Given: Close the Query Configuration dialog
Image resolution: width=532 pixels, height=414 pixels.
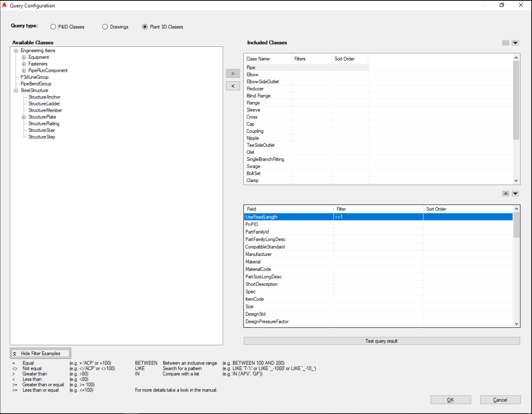Looking at the screenshot, I should (x=521, y=5).
